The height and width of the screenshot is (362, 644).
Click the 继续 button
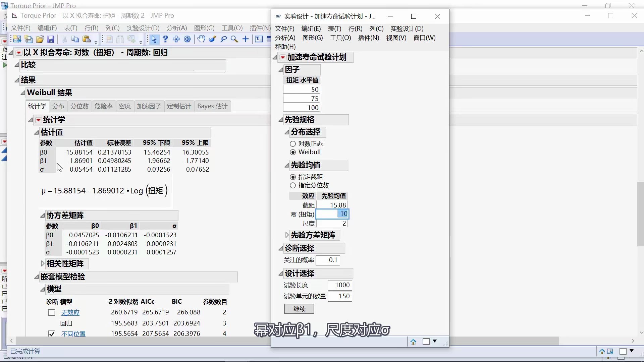tap(299, 309)
